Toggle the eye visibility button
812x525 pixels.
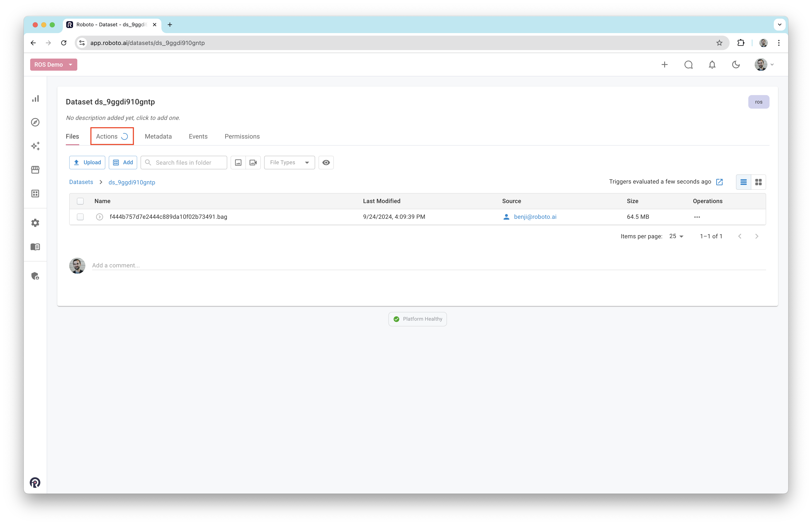click(x=326, y=163)
